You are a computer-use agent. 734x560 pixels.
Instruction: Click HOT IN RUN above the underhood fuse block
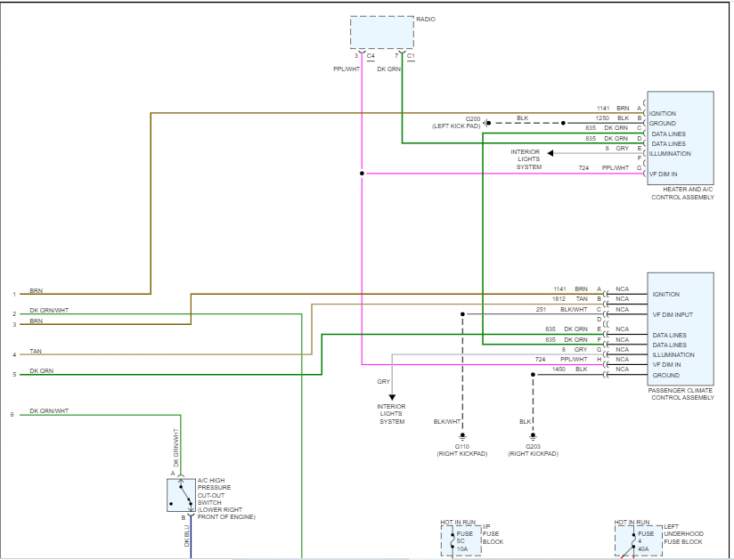[x=632, y=522]
